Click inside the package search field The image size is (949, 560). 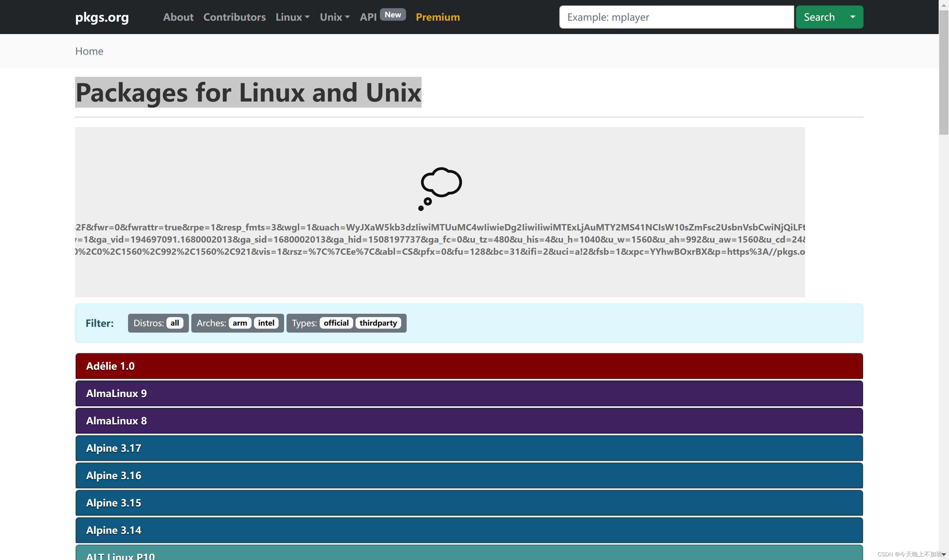tap(676, 17)
